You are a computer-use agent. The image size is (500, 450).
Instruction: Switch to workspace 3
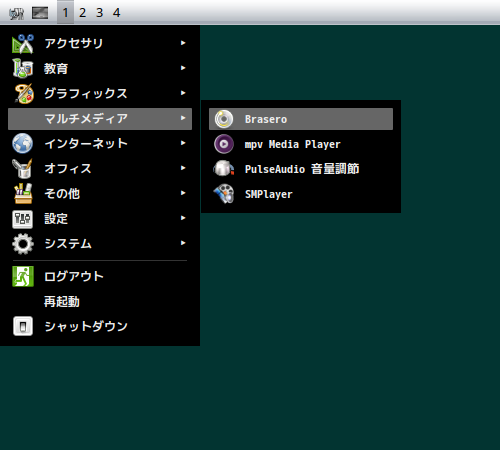coord(99,13)
